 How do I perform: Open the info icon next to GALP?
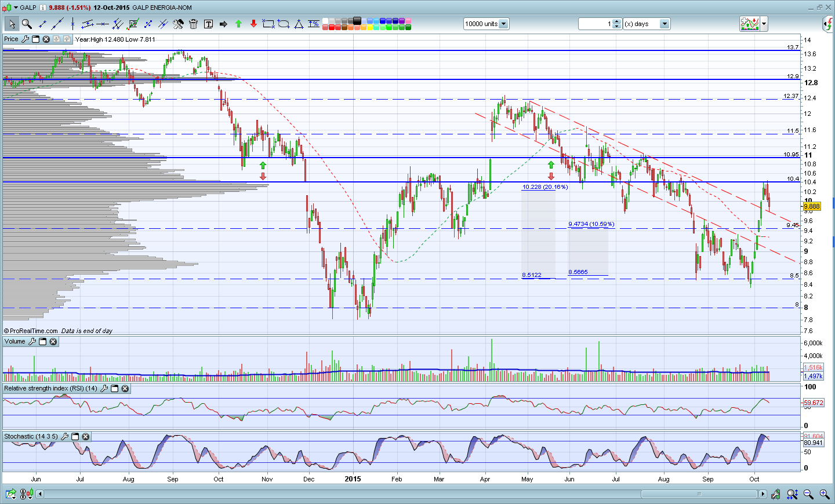click(43, 8)
